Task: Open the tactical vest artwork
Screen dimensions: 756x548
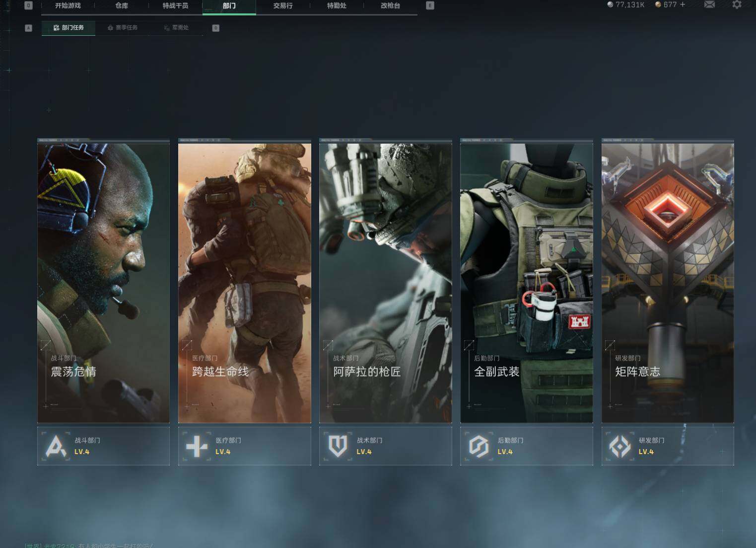Action: click(x=527, y=283)
